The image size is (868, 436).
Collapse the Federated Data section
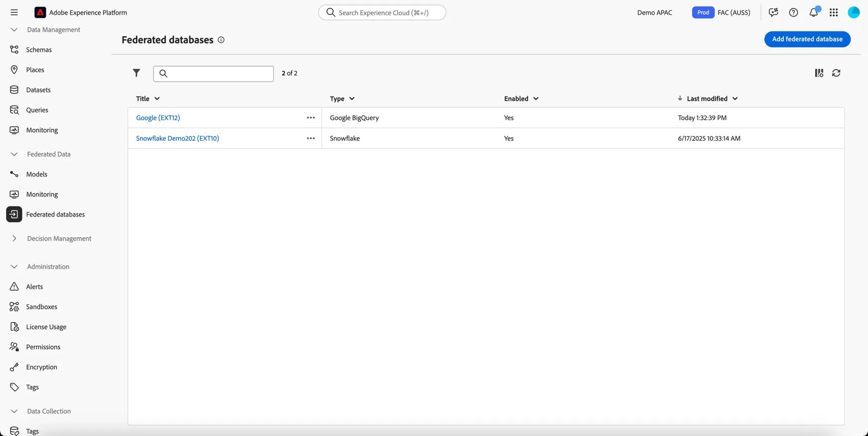(x=14, y=154)
